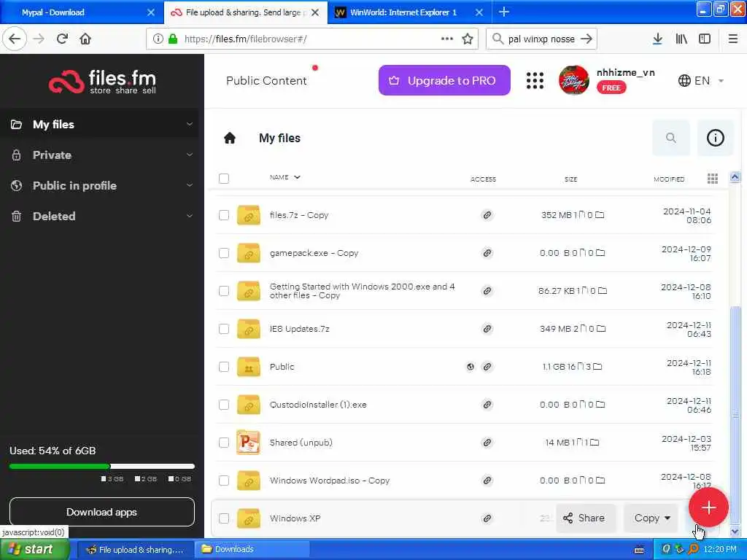Switch to grid view icon
Screen dimensions: 747x560
712,179
